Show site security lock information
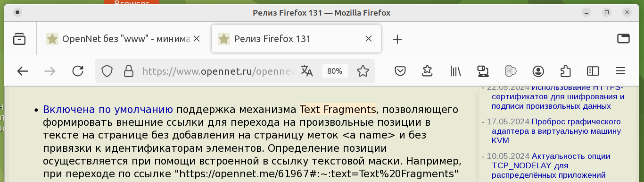 pos(128,71)
